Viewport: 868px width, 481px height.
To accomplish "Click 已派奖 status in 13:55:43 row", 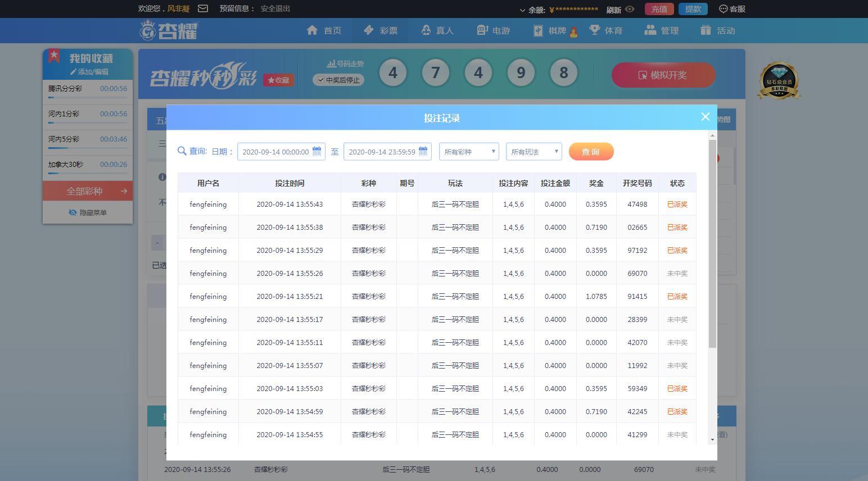I will 677,205.
